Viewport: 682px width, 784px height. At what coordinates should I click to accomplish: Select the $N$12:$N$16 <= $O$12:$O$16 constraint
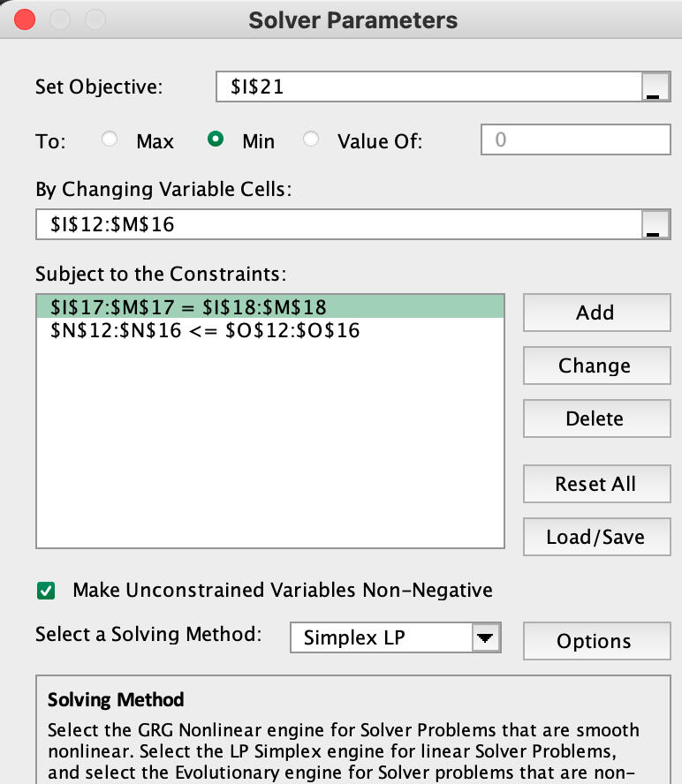click(269, 331)
